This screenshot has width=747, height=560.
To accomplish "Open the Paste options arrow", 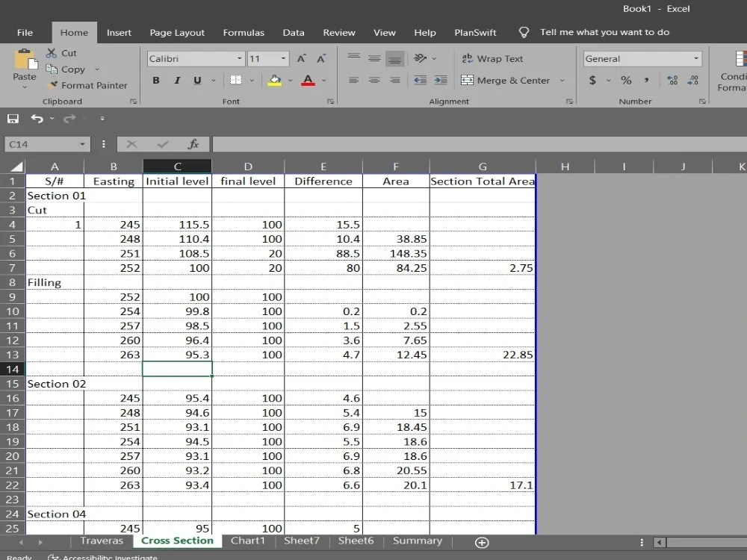I will click(25, 87).
